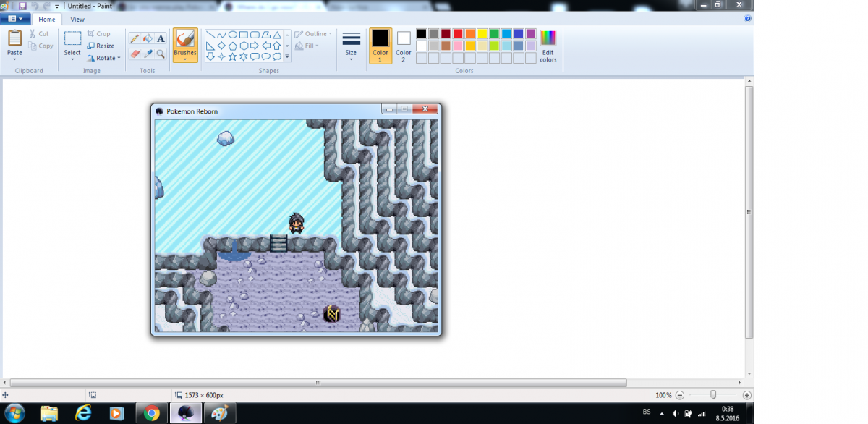The width and height of the screenshot is (868, 424).
Task: Open Windows Explorer folder on taskbar
Action: click(x=49, y=413)
